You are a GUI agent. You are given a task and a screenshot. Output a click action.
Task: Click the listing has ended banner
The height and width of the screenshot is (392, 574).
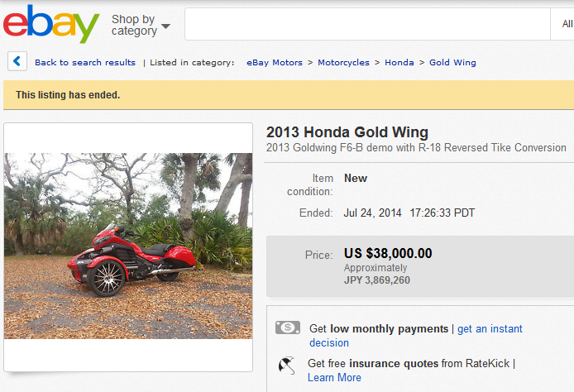[x=68, y=95]
